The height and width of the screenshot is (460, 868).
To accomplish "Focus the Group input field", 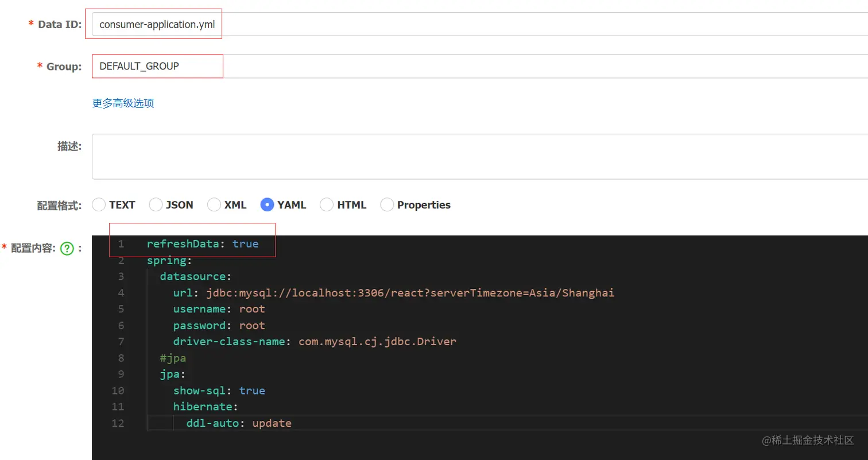I will point(402,67).
